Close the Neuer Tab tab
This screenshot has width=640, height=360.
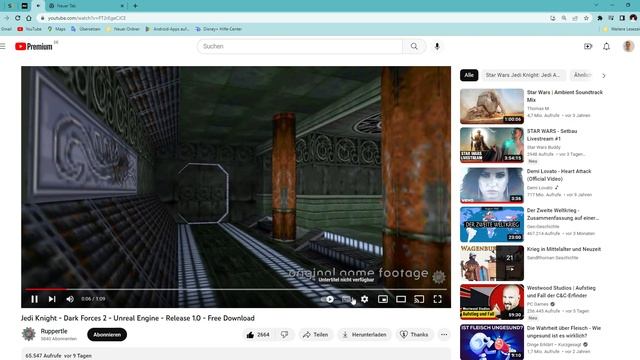122,6
